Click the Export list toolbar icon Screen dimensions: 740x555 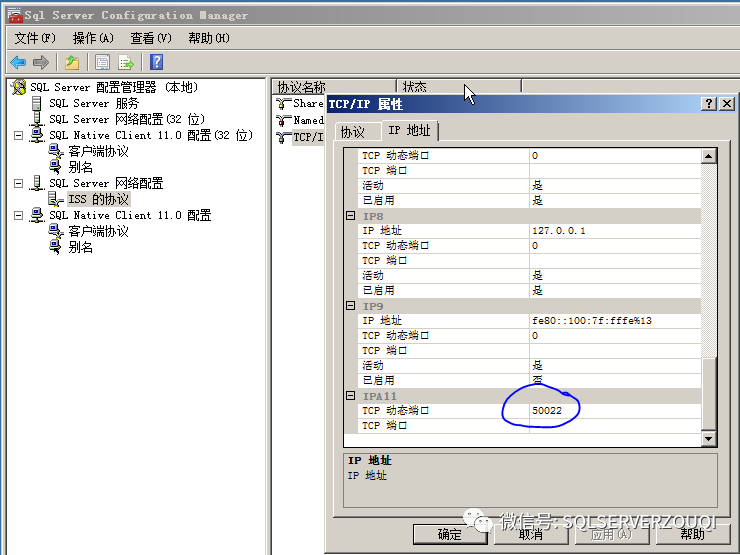point(126,62)
